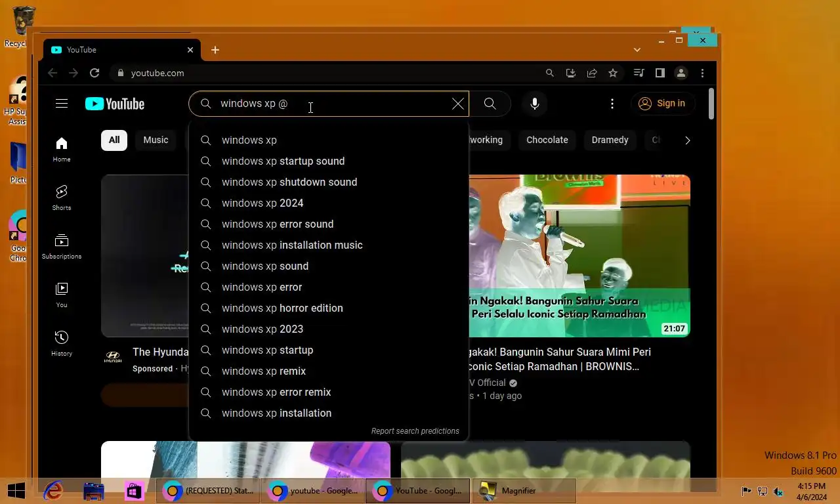Pick the "windows xp 2023" suggestion

tap(329, 329)
